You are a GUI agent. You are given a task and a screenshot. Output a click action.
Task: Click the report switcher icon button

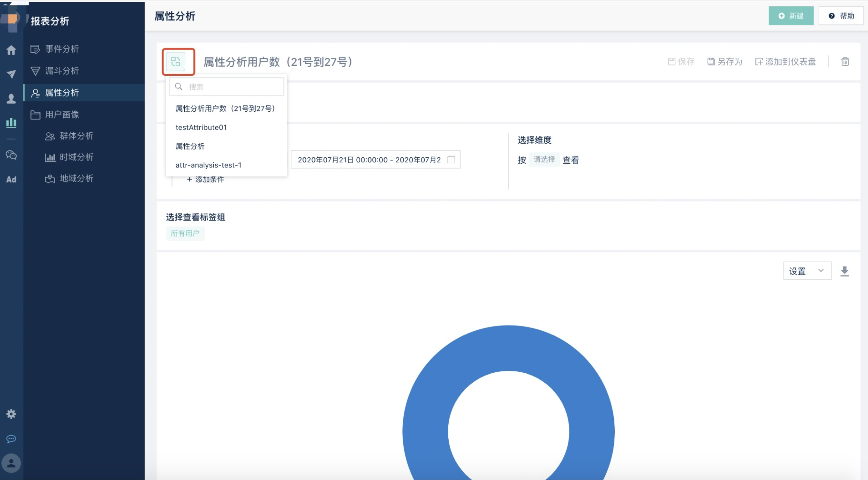[x=176, y=62]
